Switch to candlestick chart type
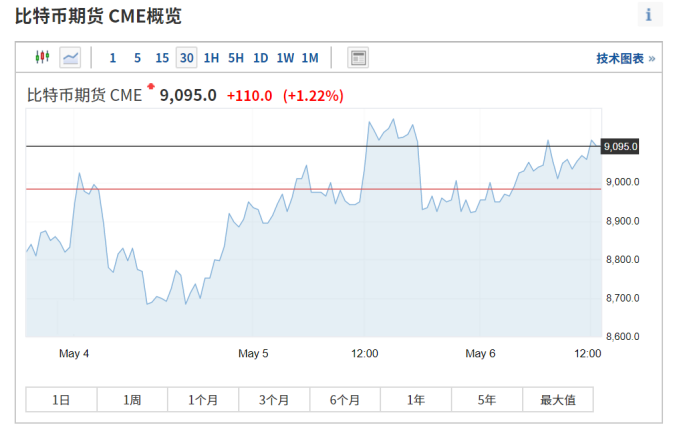The image size is (673, 425). pos(42,57)
